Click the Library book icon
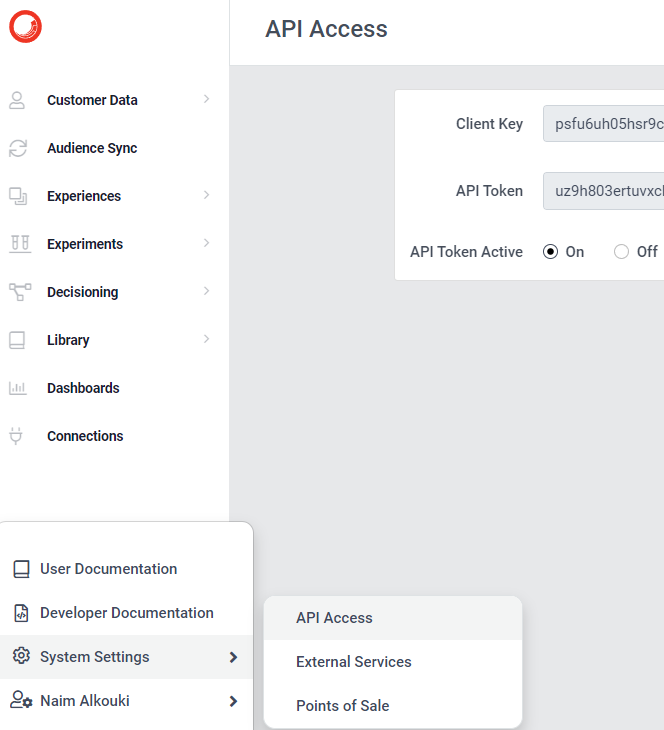The height and width of the screenshot is (730, 664). pos(17,340)
